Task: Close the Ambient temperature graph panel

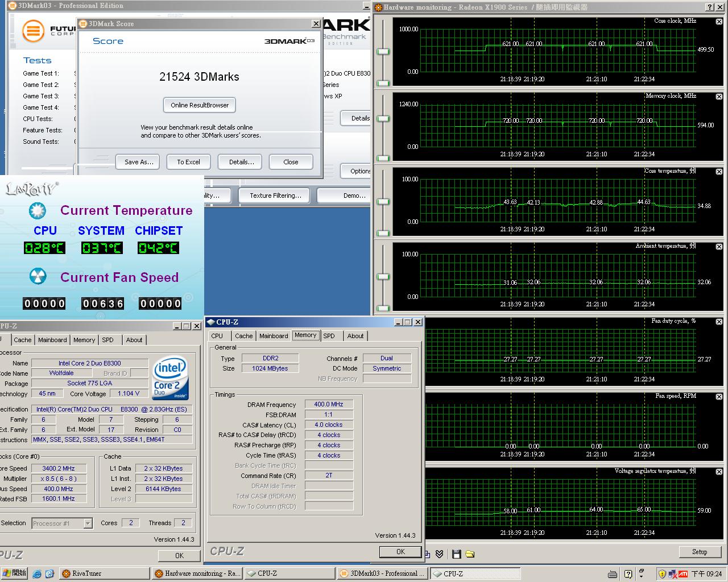Action: 719,247
